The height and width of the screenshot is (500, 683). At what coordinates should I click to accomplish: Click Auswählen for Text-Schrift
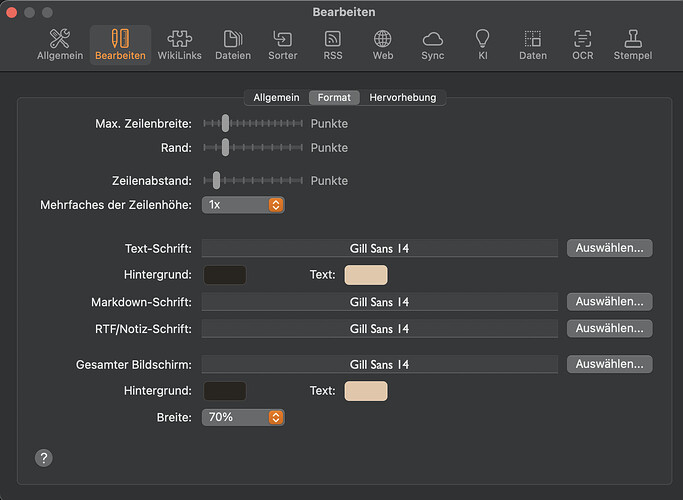pos(609,248)
